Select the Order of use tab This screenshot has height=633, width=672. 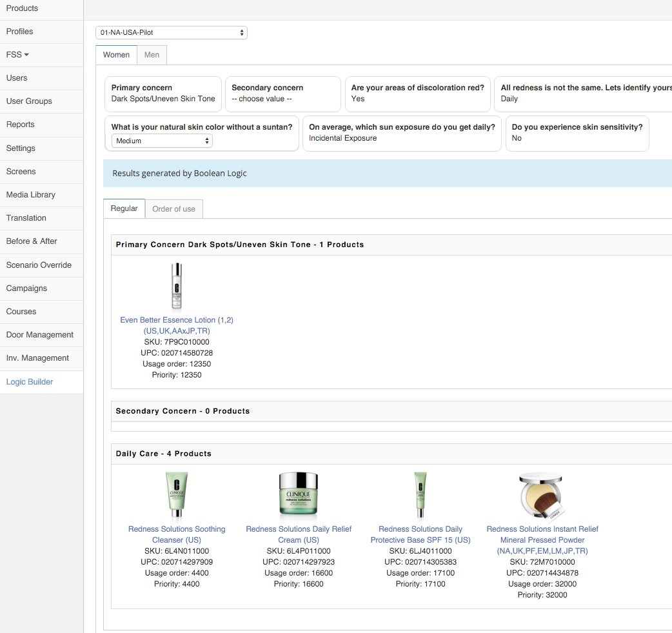(x=173, y=209)
